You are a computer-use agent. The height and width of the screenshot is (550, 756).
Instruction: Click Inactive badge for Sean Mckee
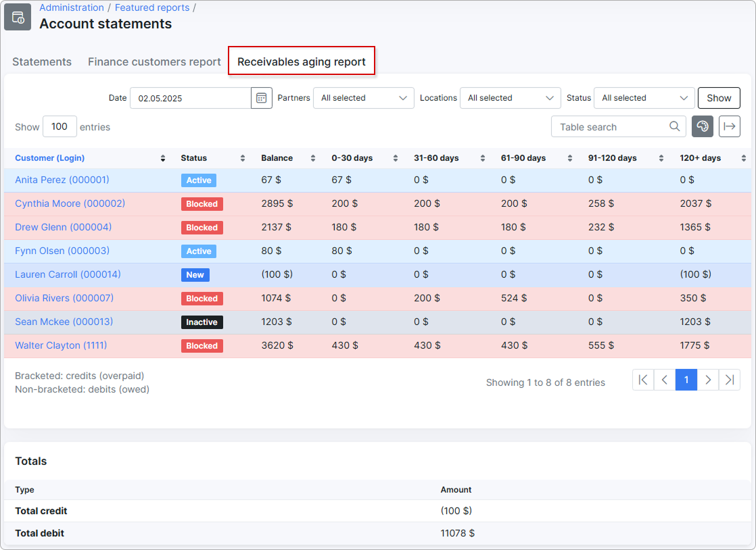point(202,322)
